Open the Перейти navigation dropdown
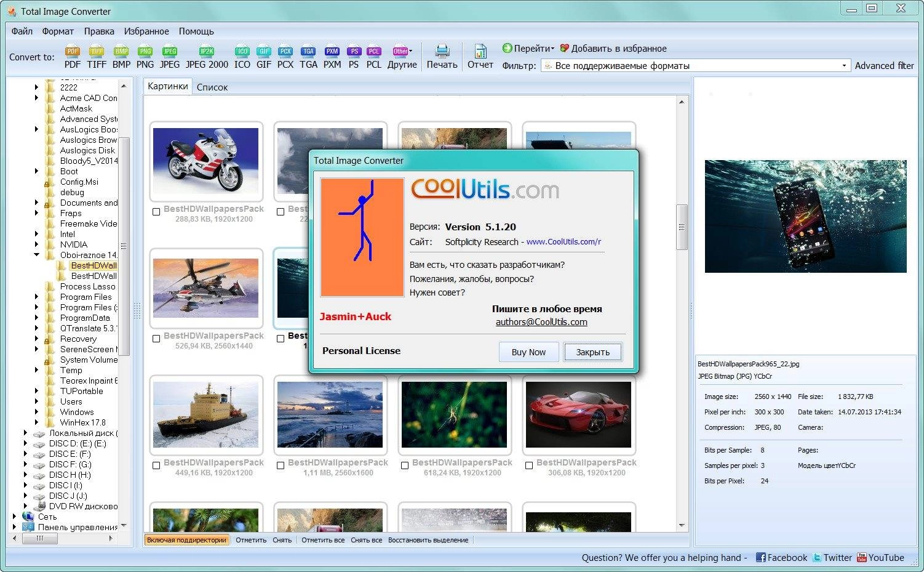 tap(528, 48)
